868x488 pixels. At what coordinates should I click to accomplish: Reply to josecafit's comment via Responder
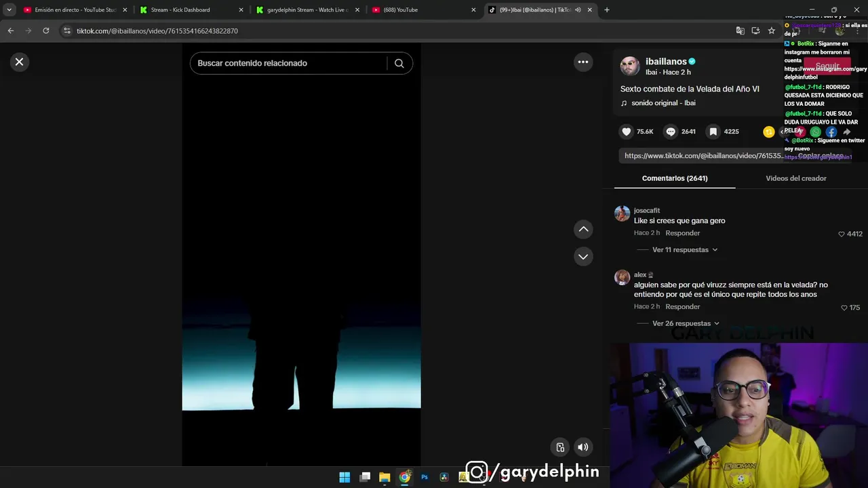click(682, 233)
